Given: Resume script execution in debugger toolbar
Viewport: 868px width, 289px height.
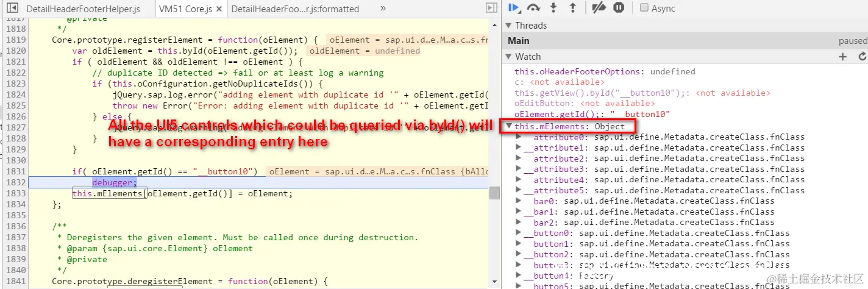Looking at the screenshot, I should 514,8.
